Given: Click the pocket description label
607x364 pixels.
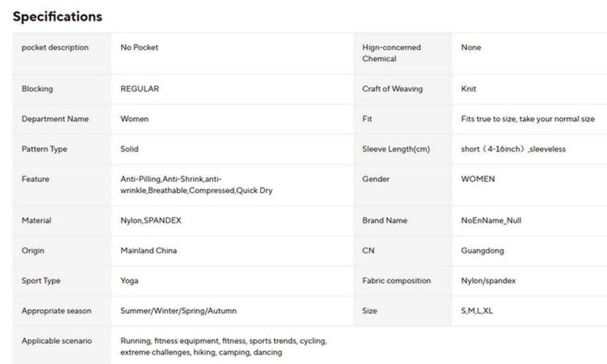Looking at the screenshot, I should tap(55, 47).
